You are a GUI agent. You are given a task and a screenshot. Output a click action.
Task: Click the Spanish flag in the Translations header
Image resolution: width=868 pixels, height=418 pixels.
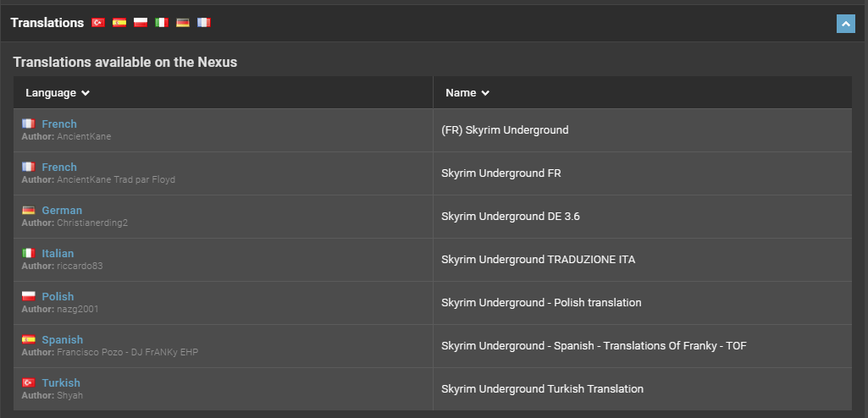click(x=119, y=23)
